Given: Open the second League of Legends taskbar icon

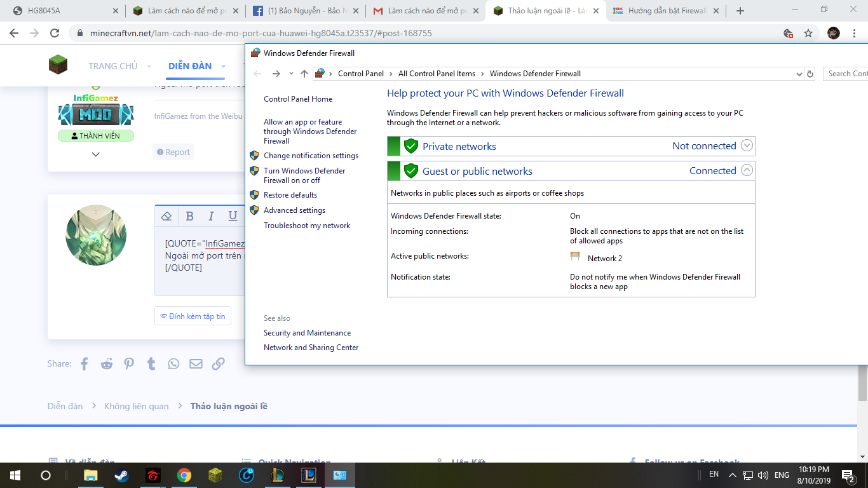Looking at the screenshot, I should pos(308,475).
